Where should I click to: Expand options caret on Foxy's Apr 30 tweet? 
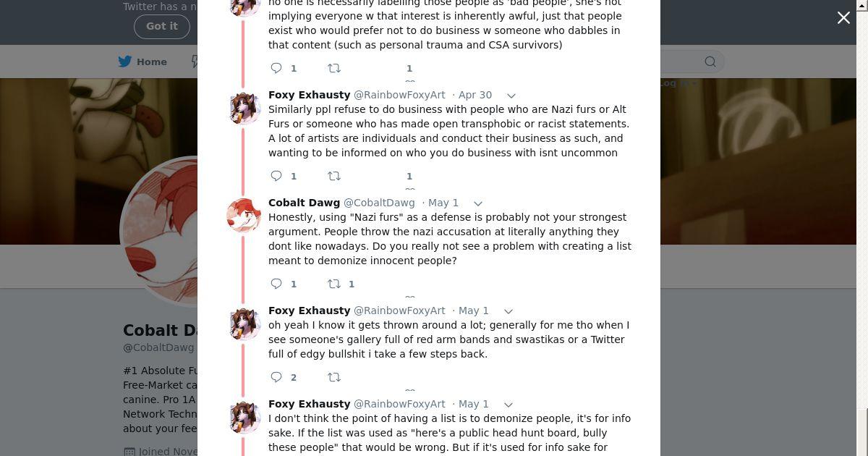click(511, 96)
